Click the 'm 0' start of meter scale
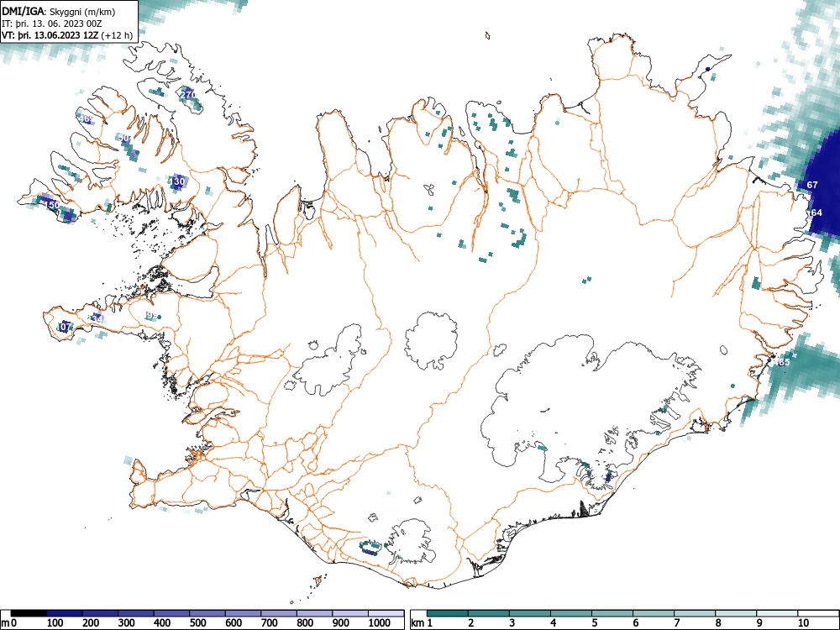Viewport: 840px width, 630px height. click(x=8, y=623)
